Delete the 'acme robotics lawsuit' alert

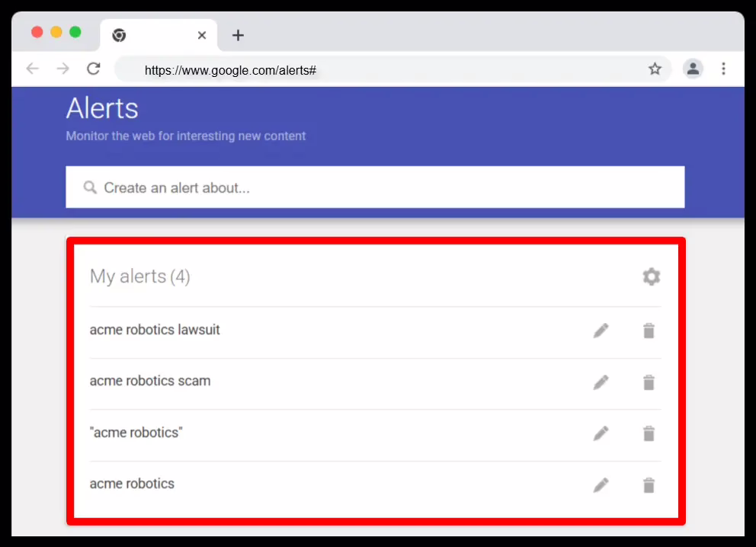pyautogui.click(x=649, y=330)
